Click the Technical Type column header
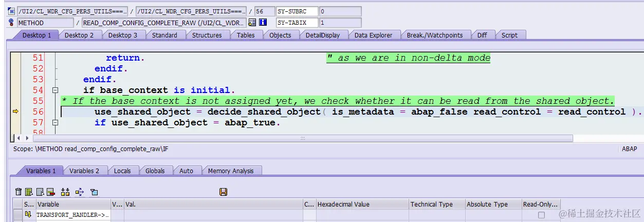The height and width of the screenshot is (222, 644). point(437,204)
